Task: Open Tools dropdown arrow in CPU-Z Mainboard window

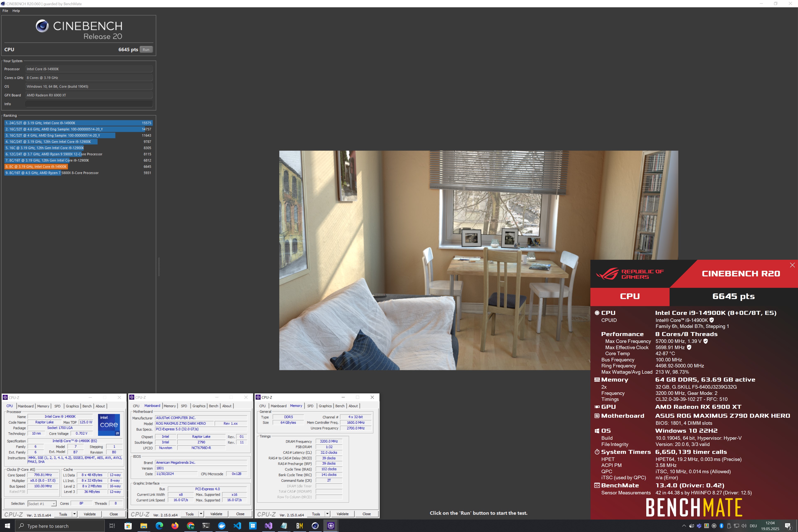Action: 201,514
